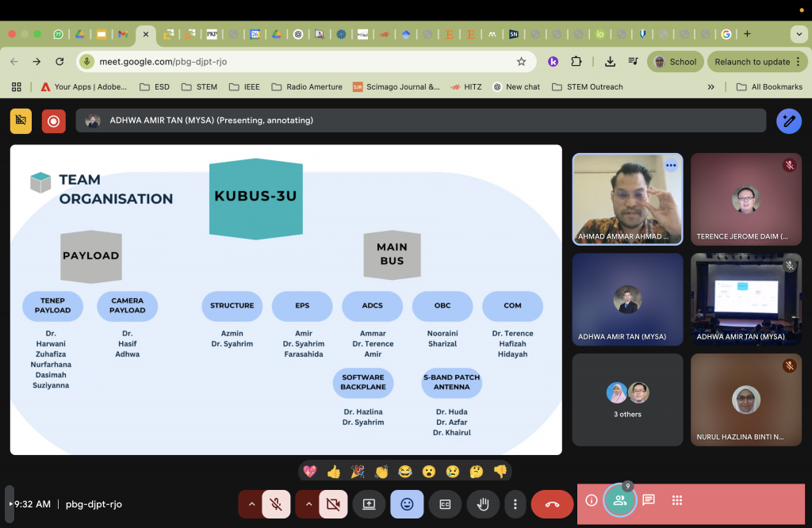Stop the recording indicator button

click(x=53, y=121)
